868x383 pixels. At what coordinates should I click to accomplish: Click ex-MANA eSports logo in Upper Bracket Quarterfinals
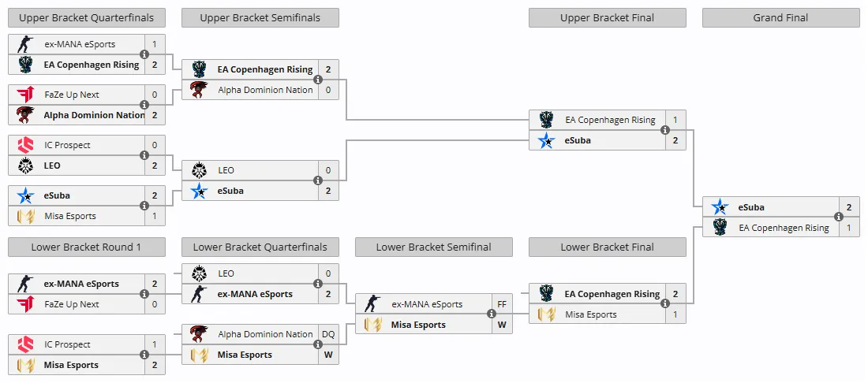coord(25,44)
